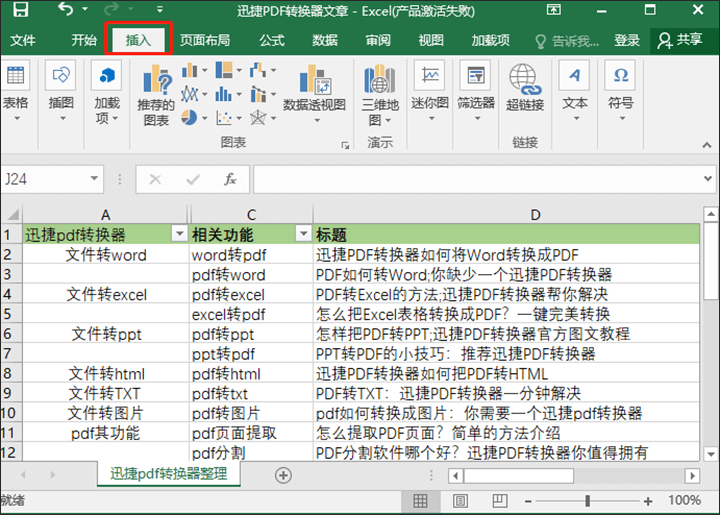This screenshot has height=515, width=720.
Task: Open the Name Box dropdown arrow
Action: coord(94,179)
